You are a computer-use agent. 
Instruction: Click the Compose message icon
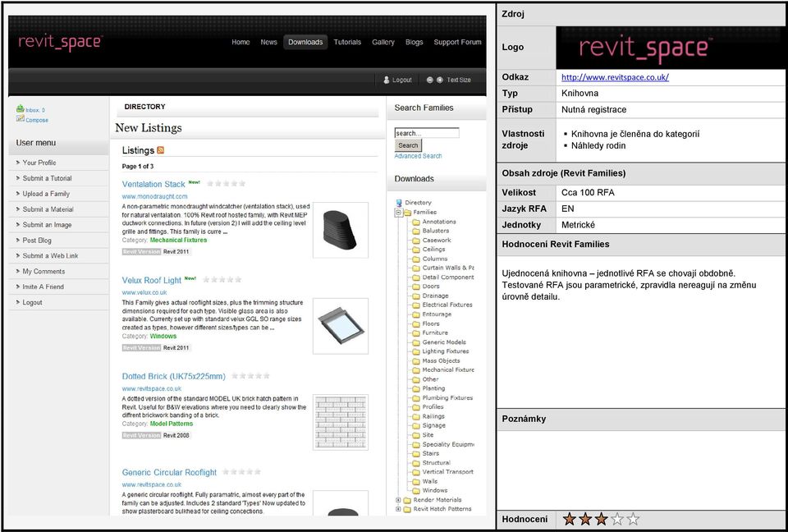point(20,119)
